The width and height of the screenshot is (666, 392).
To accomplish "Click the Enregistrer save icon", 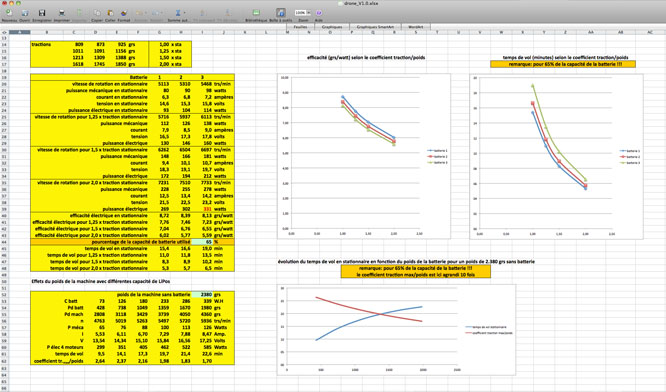I will (x=42, y=13).
